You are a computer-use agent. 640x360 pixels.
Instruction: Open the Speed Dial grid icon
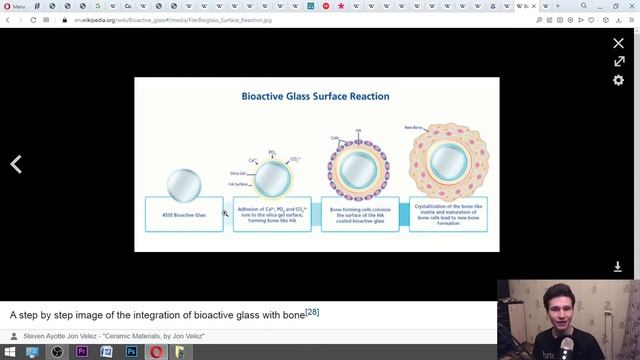pyautogui.click(x=46, y=20)
